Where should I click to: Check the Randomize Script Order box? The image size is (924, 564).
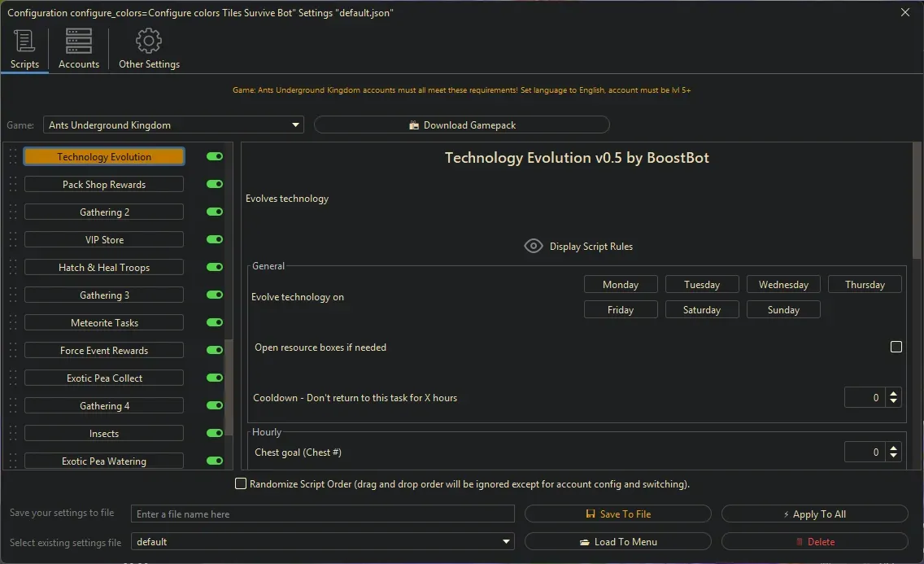click(x=241, y=484)
